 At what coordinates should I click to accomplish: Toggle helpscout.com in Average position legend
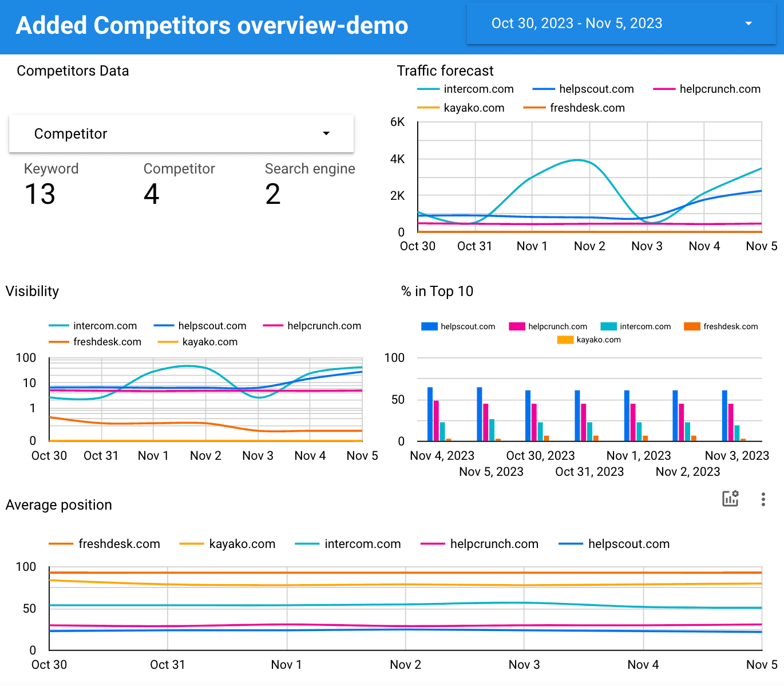(614, 544)
